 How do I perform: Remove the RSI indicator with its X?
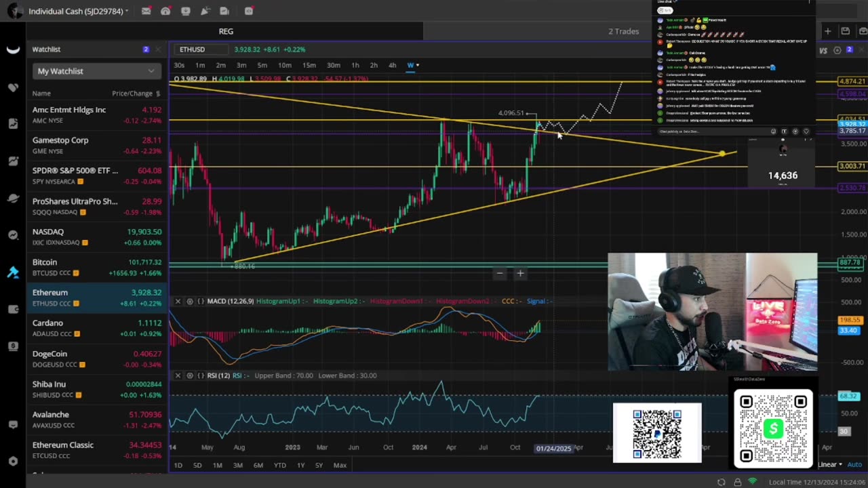pos(178,375)
